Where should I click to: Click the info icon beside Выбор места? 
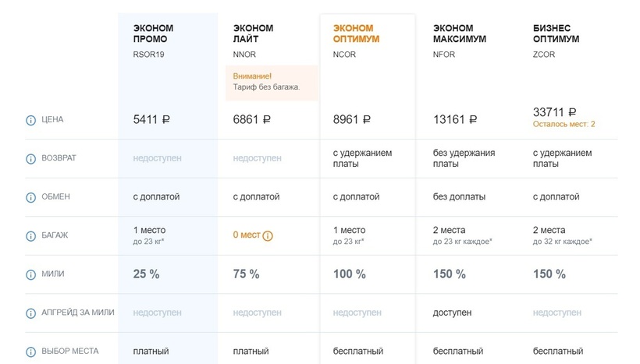pos(31,352)
